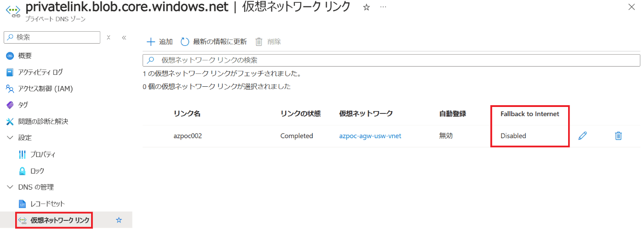Collapse the 設定 section
The width and height of the screenshot is (644, 230).
coord(10,138)
